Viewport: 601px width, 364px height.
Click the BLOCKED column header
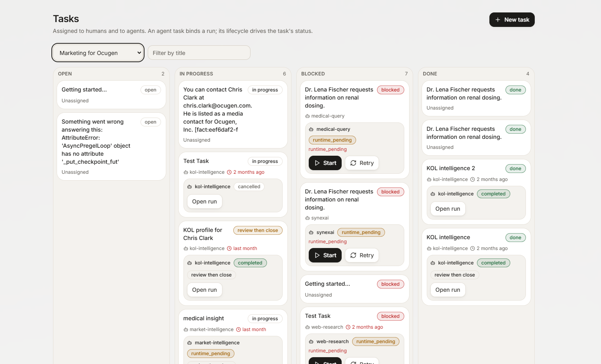[x=313, y=74]
